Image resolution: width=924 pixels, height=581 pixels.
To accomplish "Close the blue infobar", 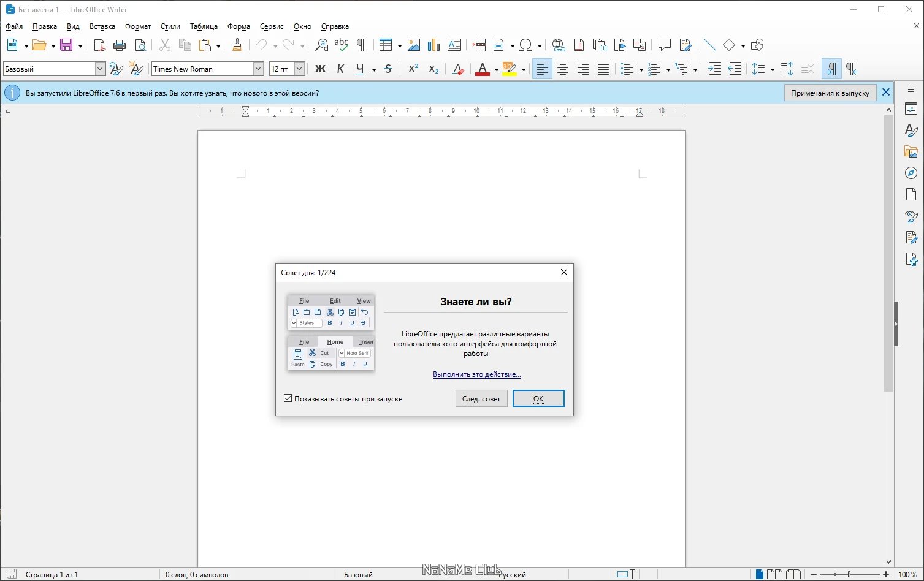I will pyautogui.click(x=886, y=93).
